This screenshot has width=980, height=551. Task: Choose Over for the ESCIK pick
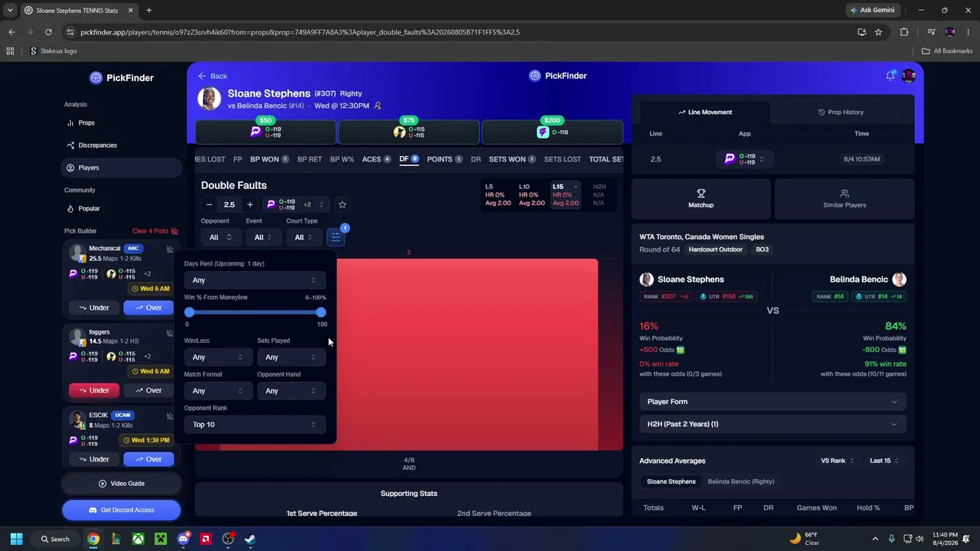[x=149, y=459]
